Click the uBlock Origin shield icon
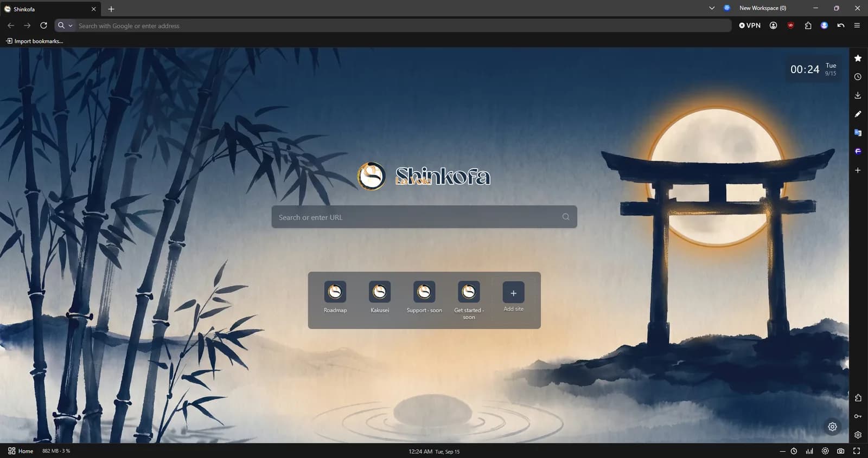Screen dimensions: 868x458 (x=790, y=25)
